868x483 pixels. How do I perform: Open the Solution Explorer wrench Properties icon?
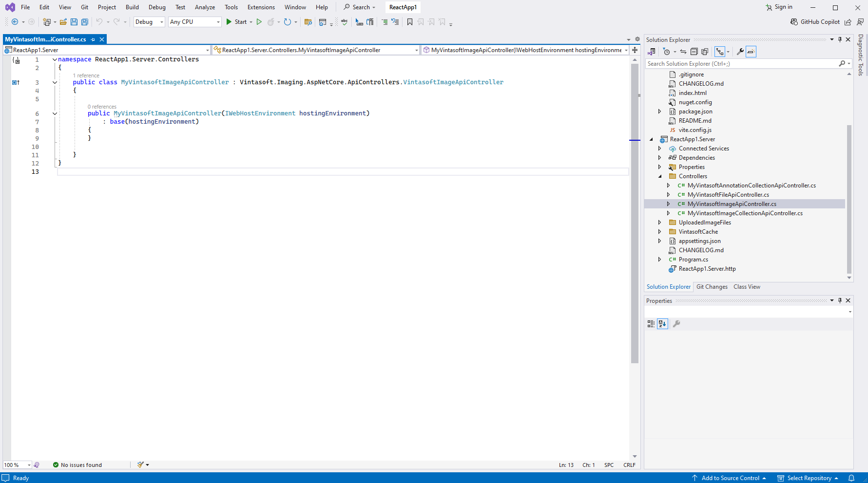(x=740, y=52)
